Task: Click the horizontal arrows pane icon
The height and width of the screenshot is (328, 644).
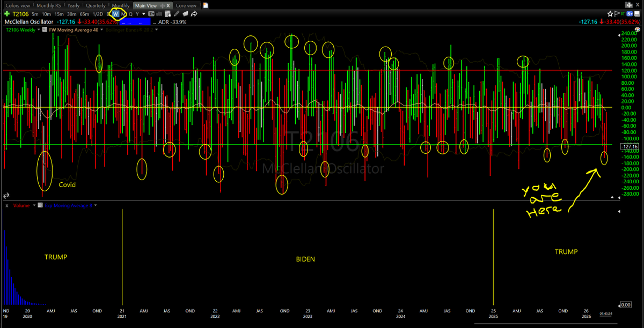Action: click(6, 196)
